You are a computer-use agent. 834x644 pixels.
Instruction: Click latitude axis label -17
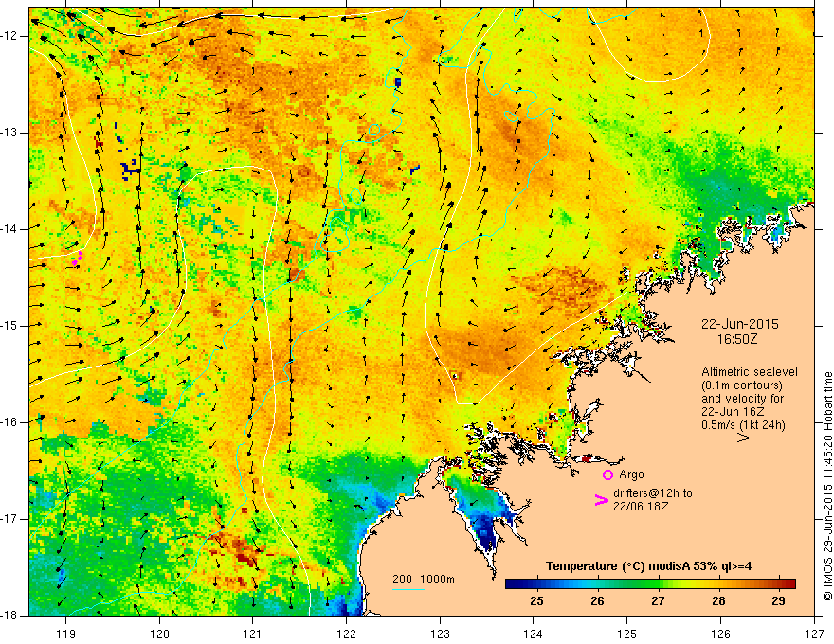10,519
